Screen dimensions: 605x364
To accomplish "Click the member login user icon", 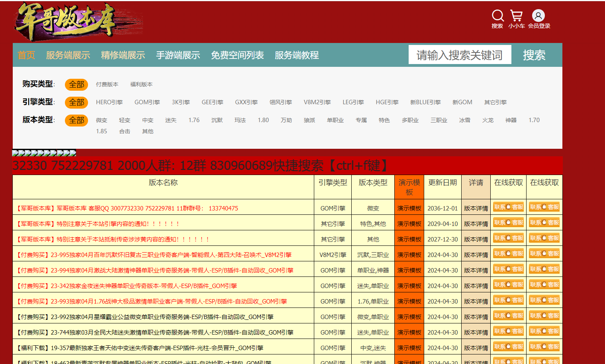I will [538, 16].
